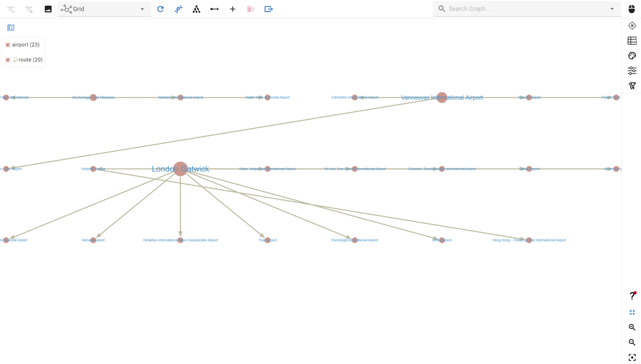Click the Vancouver International Airport node

pyautogui.click(x=441, y=97)
